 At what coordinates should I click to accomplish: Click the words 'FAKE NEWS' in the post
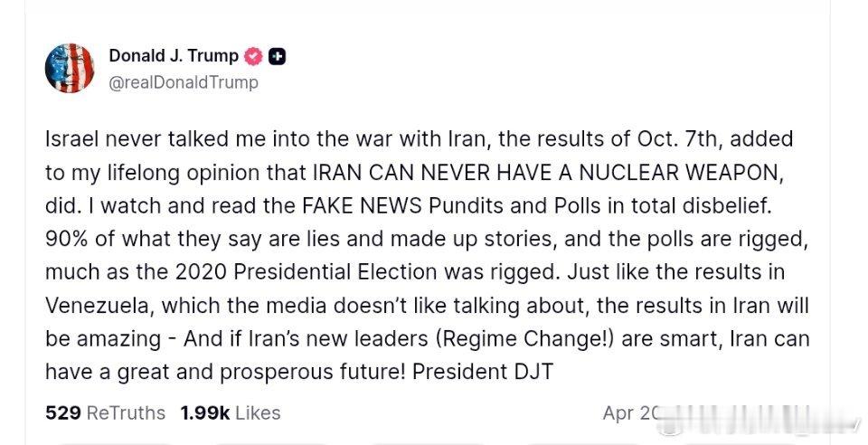tap(363, 206)
